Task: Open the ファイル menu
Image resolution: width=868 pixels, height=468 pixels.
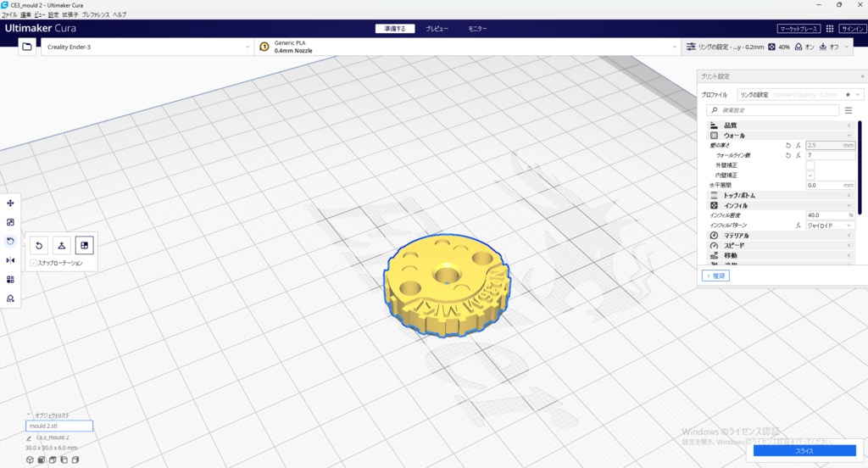Action: pos(9,15)
